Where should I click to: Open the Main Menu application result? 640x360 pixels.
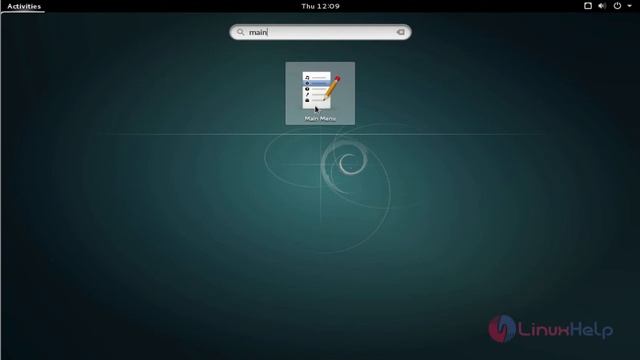click(x=320, y=93)
